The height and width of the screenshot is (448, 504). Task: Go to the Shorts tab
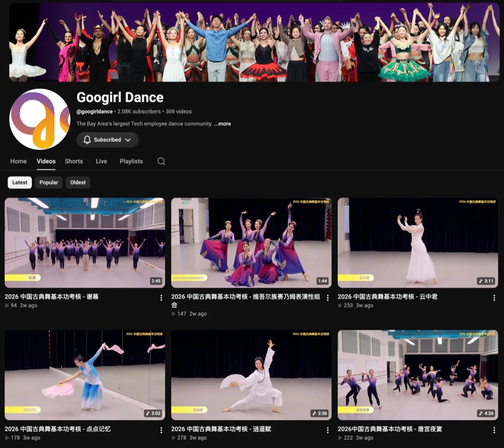click(74, 161)
